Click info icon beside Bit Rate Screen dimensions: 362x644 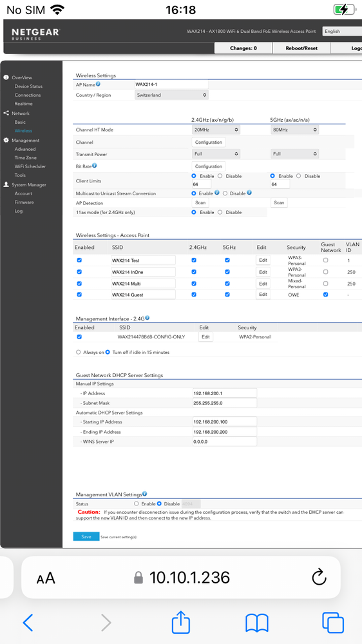point(95,166)
